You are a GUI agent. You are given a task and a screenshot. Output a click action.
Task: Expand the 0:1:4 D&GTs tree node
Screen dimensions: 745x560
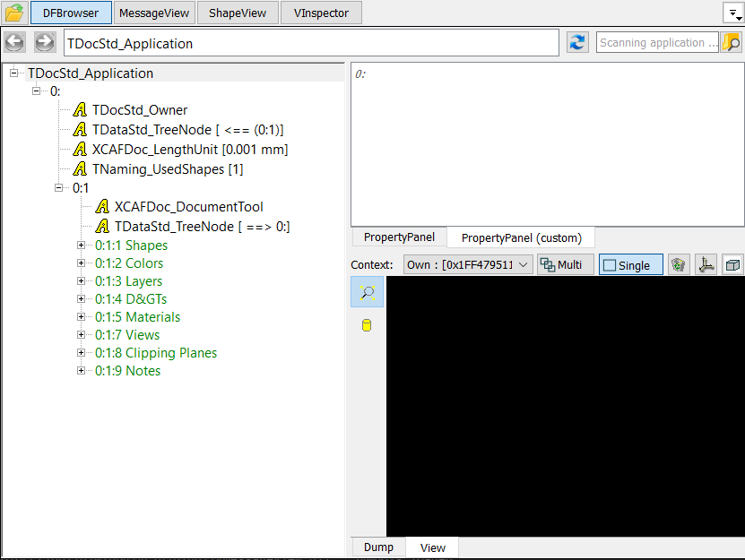click(82, 299)
